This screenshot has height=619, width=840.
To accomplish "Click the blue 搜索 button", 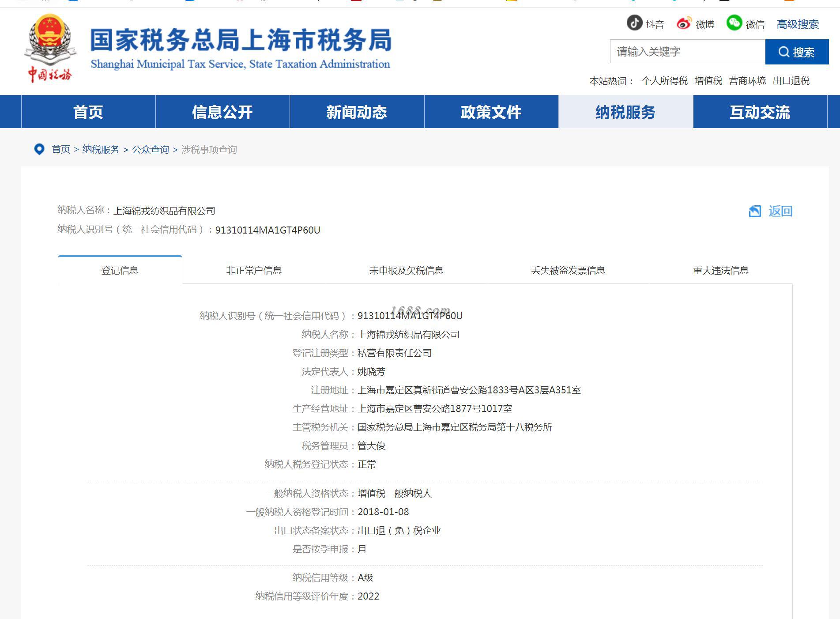I will [797, 52].
